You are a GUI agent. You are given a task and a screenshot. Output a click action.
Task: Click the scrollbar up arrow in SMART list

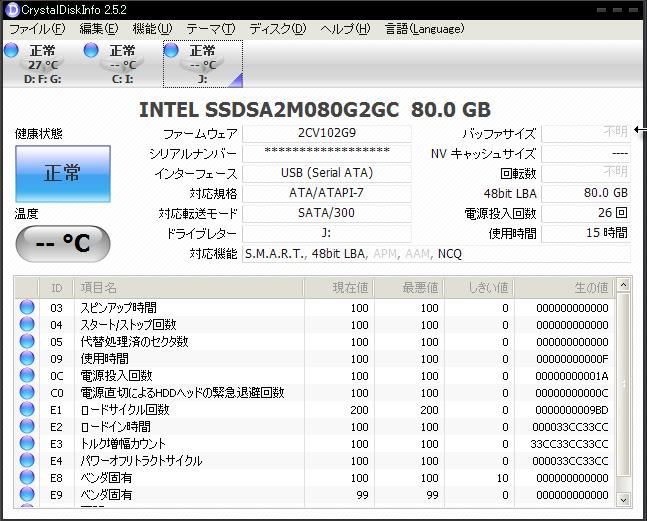pyautogui.click(x=623, y=285)
